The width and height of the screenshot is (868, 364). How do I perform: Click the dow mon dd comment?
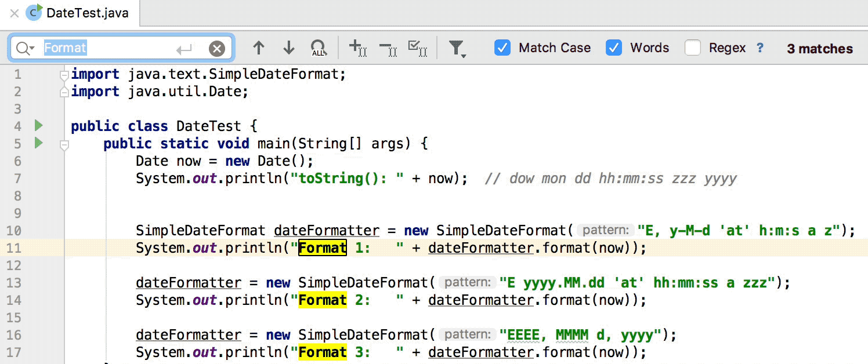coord(610,179)
